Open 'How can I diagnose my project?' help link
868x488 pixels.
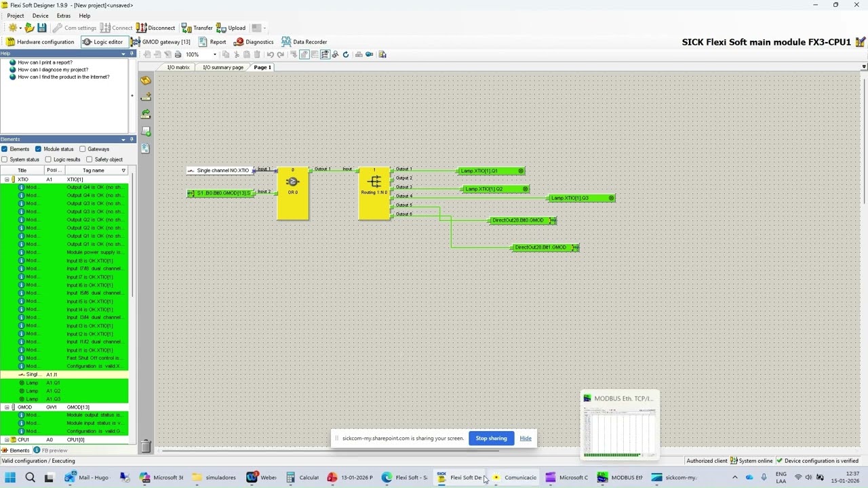pyautogui.click(x=53, y=70)
